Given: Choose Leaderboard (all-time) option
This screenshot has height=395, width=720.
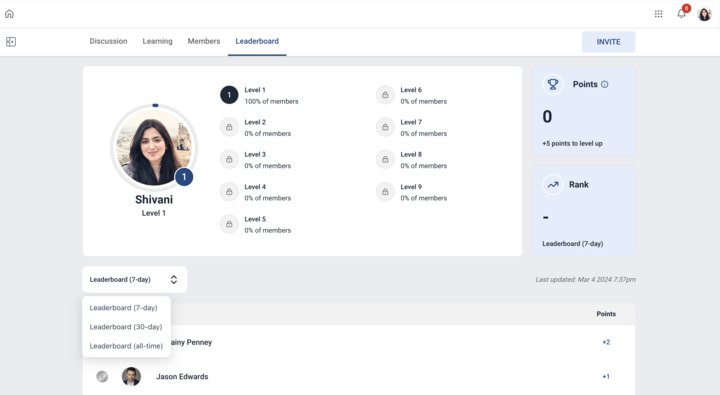Looking at the screenshot, I should [126, 346].
